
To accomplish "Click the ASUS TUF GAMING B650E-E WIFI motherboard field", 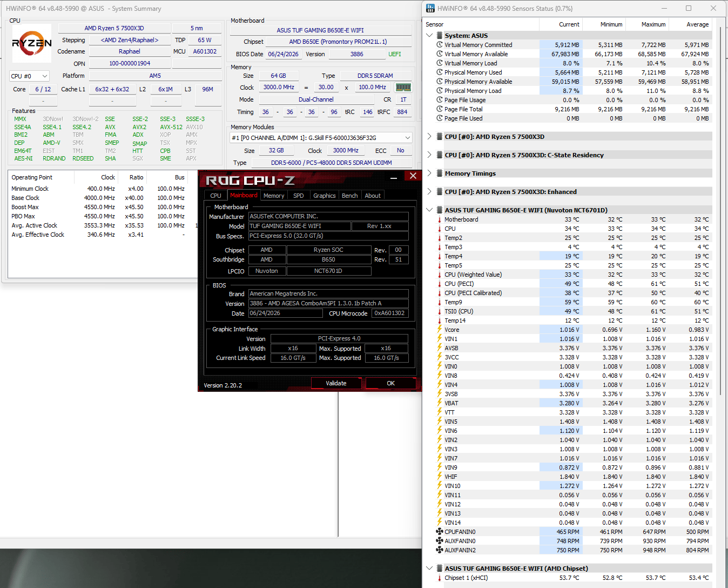I will [320, 30].
